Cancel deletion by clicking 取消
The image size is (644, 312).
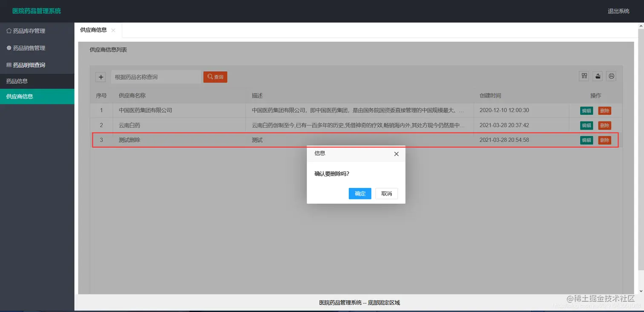(386, 193)
